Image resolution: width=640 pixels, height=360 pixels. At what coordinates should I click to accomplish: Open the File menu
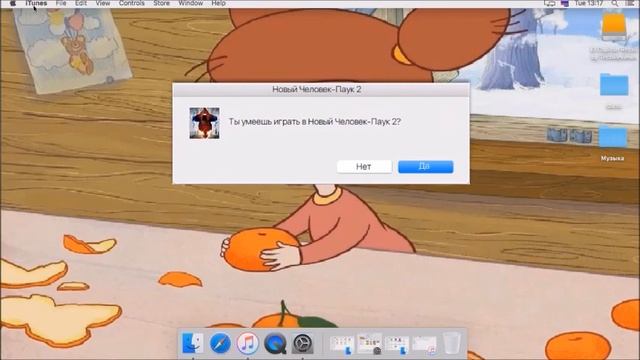[x=61, y=3]
